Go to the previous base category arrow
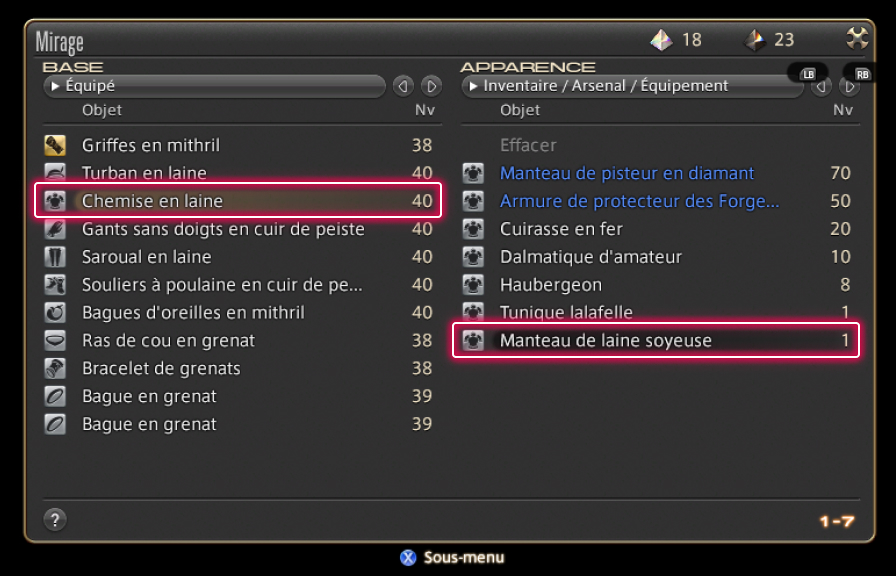The width and height of the screenshot is (896, 576). (x=403, y=86)
